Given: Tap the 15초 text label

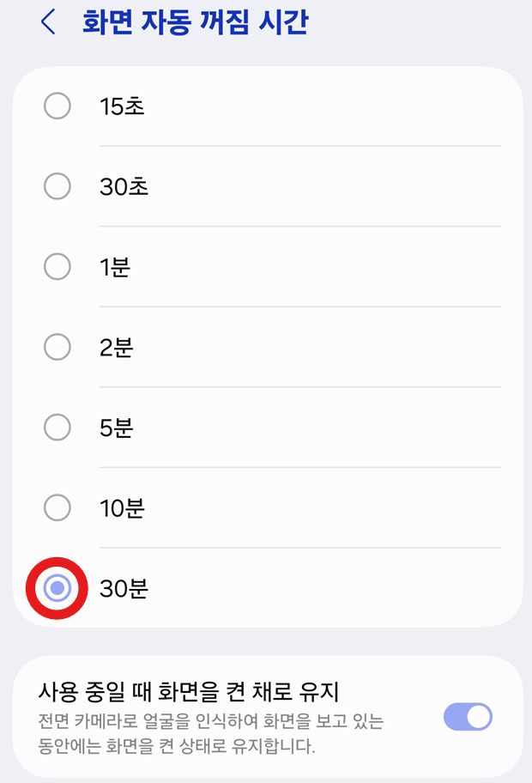Looking at the screenshot, I should (x=122, y=106).
